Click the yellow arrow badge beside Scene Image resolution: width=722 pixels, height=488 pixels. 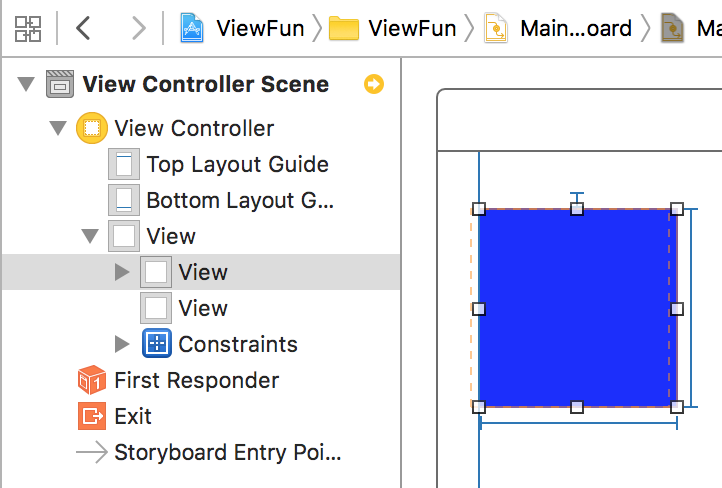pyautogui.click(x=374, y=84)
